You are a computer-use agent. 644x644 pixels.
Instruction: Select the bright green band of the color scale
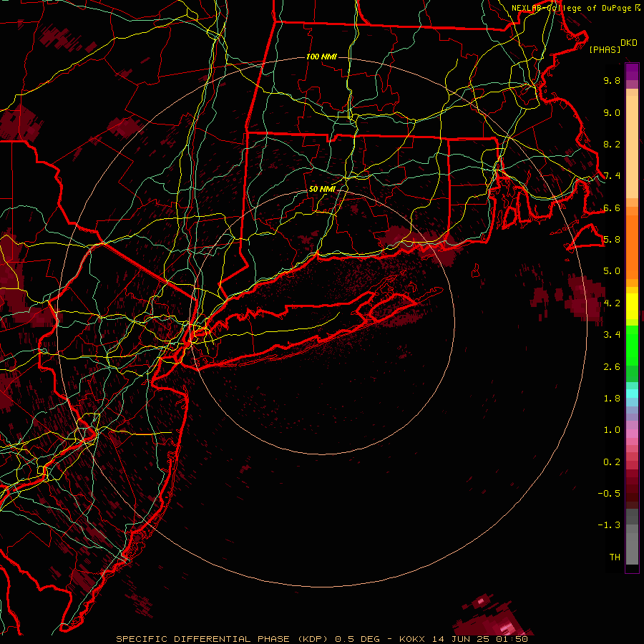tap(632, 346)
